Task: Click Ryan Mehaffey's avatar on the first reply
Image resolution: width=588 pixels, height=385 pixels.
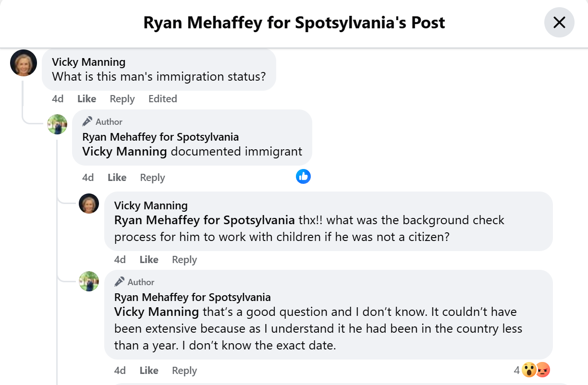Action: point(57,124)
